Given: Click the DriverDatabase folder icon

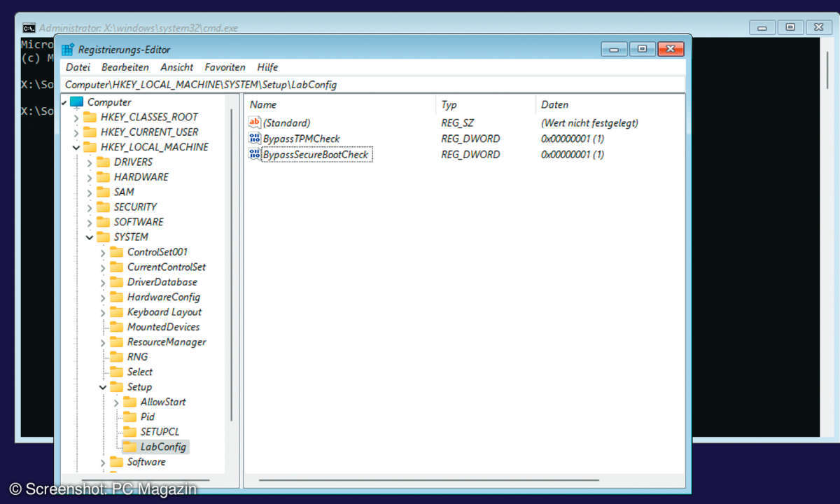Looking at the screenshot, I should pyautogui.click(x=116, y=282).
